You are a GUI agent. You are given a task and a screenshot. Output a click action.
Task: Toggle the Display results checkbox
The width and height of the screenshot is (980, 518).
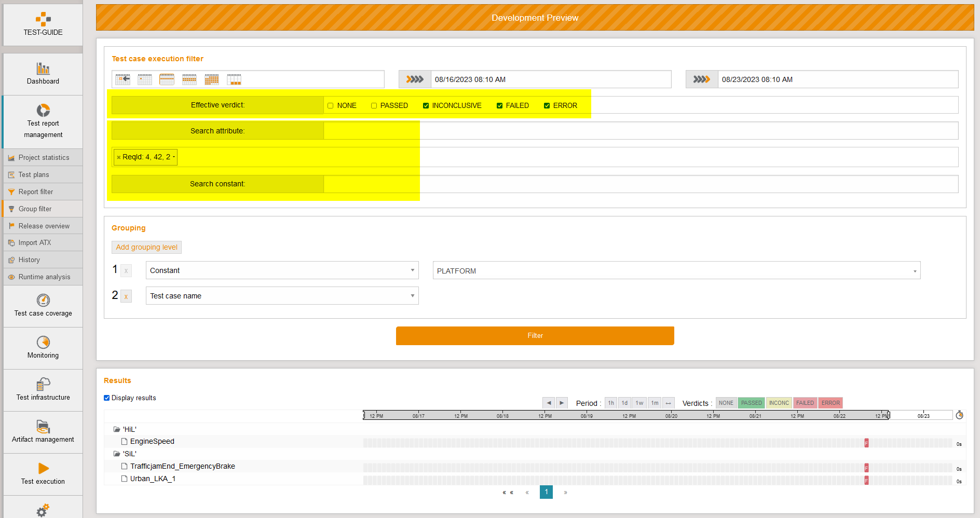tap(107, 398)
